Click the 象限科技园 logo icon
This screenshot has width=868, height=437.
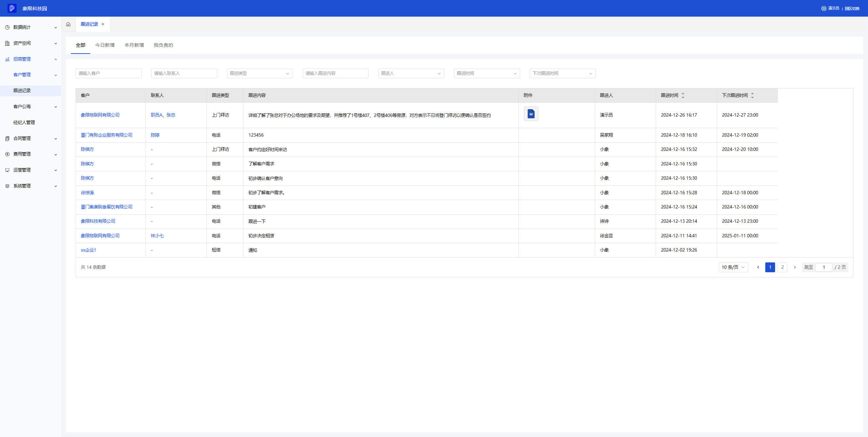coord(12,8)
